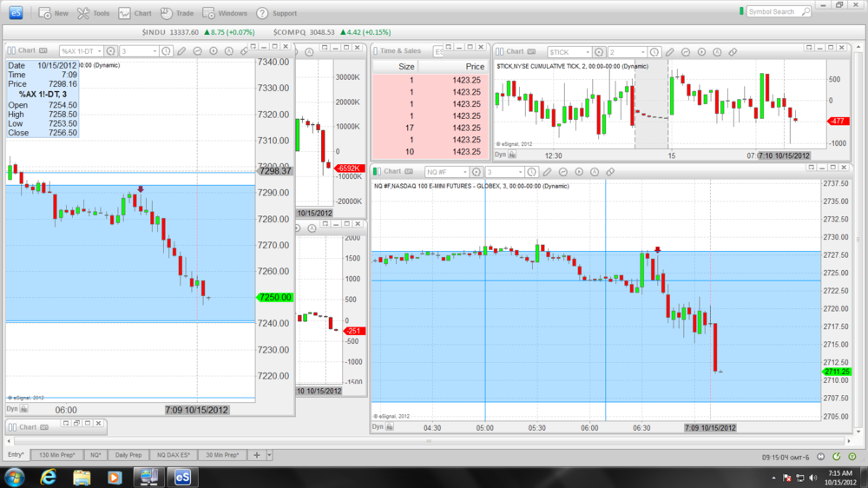Screen dimensions: 868x488
Task: Click the replay play icon in NQ #F chart
Action: coord(579,172)
